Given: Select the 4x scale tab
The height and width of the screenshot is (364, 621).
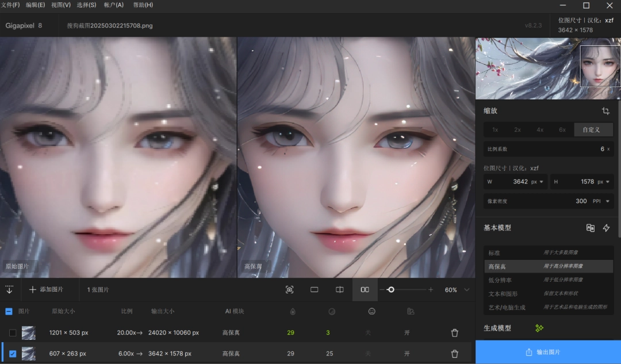Looking at the screenshot, I should 540,129.
